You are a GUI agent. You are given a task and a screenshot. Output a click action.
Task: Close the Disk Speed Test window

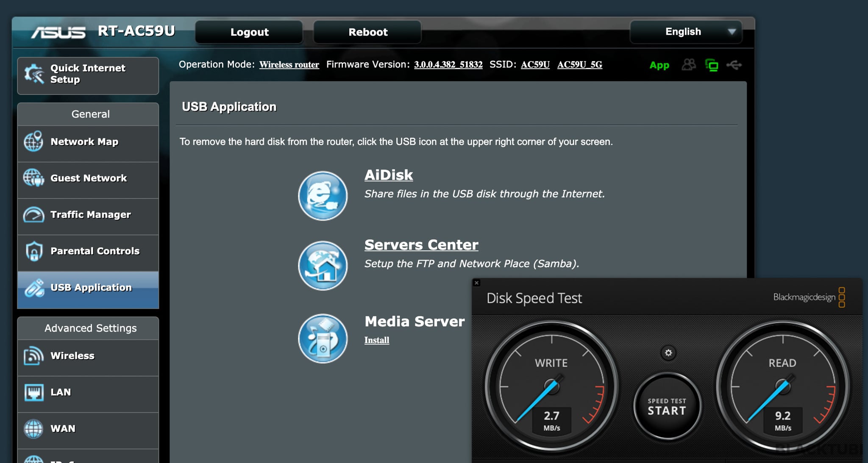[476, 283]
